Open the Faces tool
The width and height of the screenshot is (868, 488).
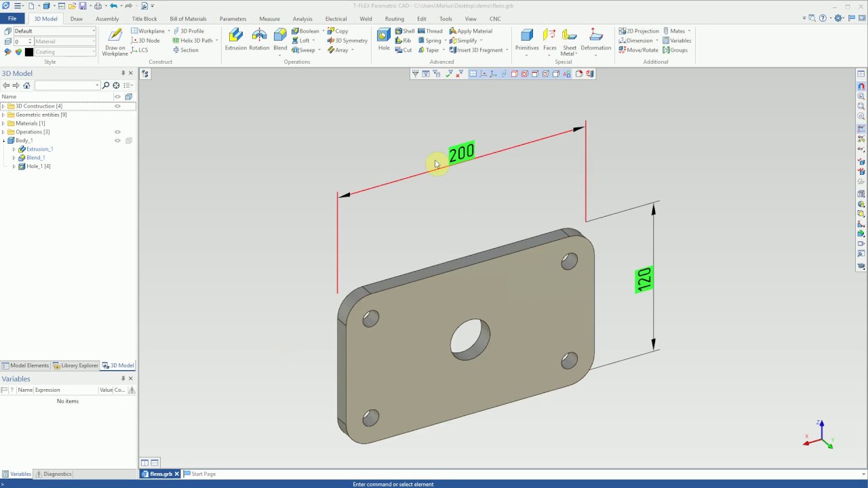[550, 41]
